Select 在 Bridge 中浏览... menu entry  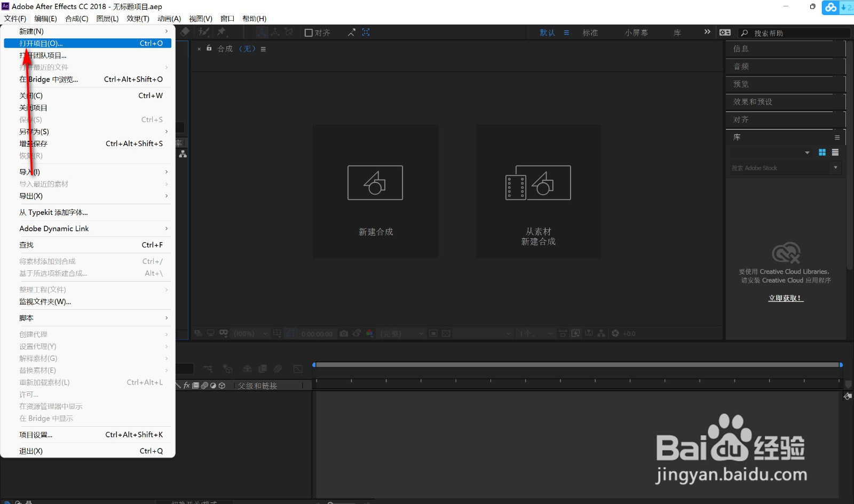88,79
